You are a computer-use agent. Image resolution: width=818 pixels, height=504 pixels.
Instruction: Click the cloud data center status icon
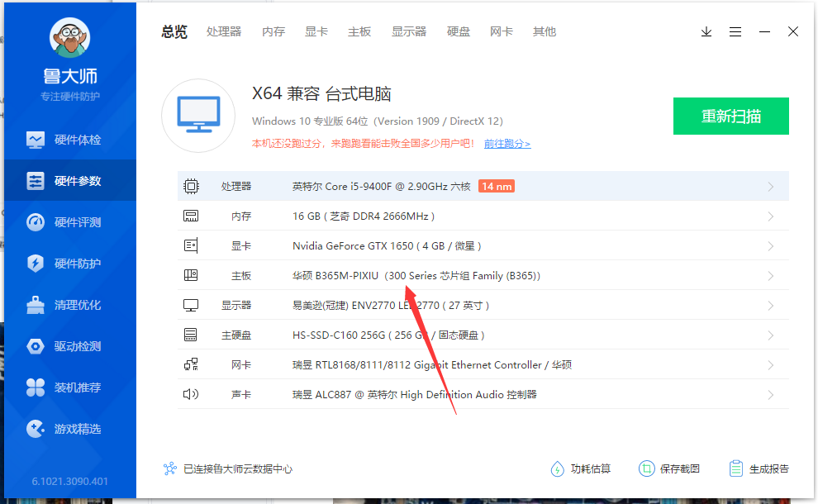tap(170, 468)
